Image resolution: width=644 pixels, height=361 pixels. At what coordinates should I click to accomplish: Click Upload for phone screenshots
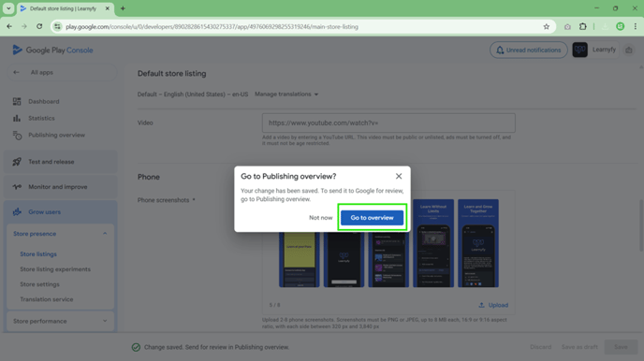coord(493,305)
